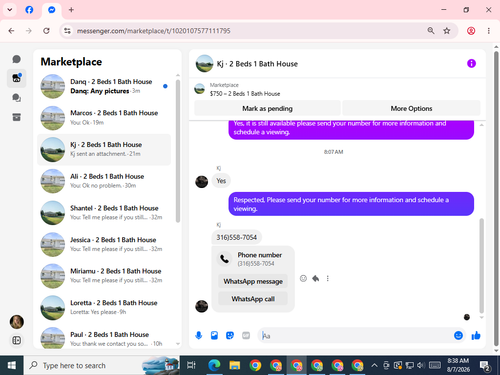Click the browser address bar URL
Viewport: 500px width, 375px height.
153,31
